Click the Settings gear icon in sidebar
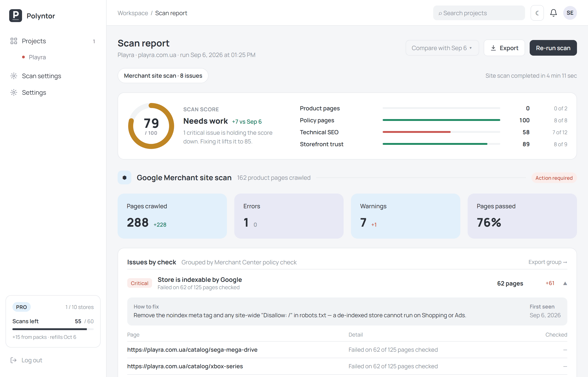 coord(14,92)
